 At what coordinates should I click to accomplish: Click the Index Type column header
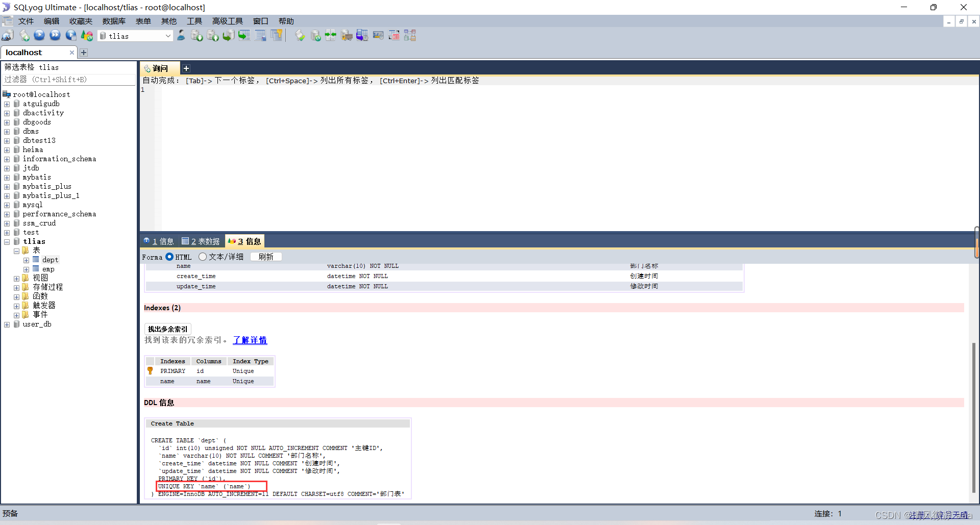[x=251, y=361]
